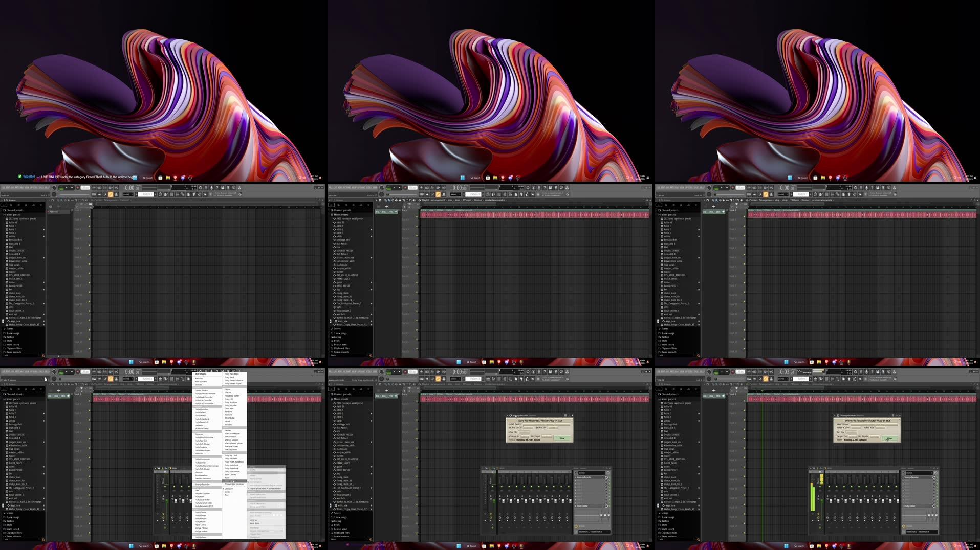The image size is (980, 550).
Task: Click 'Move up' in the mixer slot context menu
Action: [253, 520]
